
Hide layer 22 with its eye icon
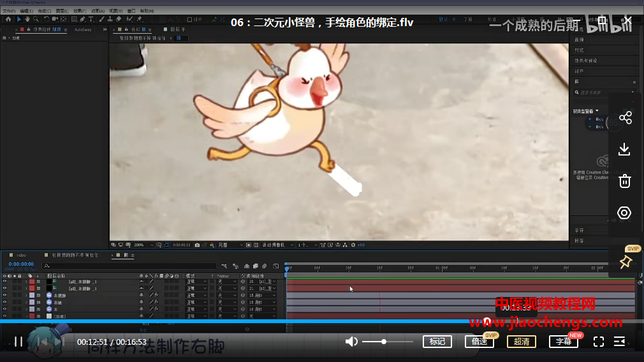[x=4, y=289]
